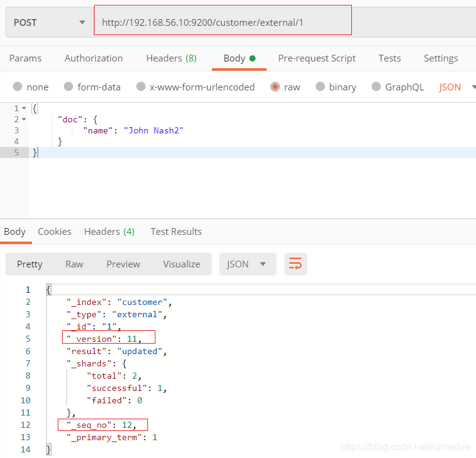Show the response Cookies tab
Image resolution: width=476 pixels, height=458 pixels.
pyautogui.click(x=55, y=232)
